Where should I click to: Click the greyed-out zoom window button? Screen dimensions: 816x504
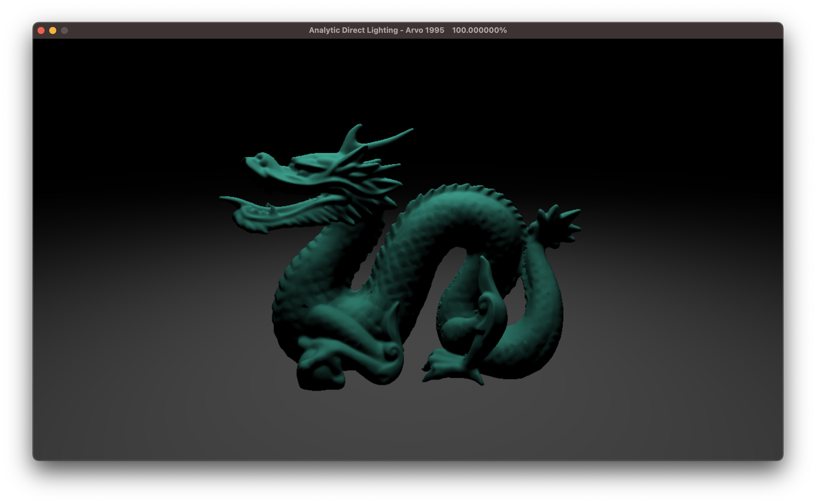[x=64, y=30]
